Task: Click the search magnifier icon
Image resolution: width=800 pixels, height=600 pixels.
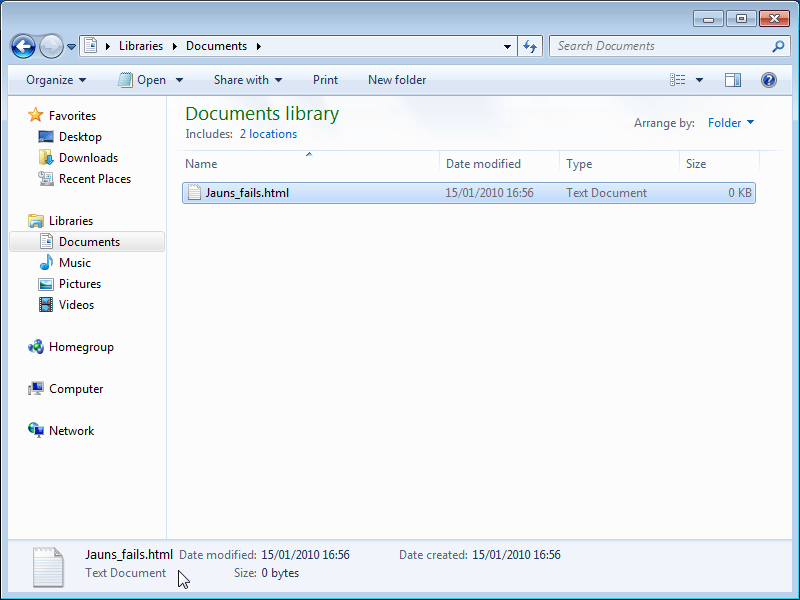Action: pos(778,46)
